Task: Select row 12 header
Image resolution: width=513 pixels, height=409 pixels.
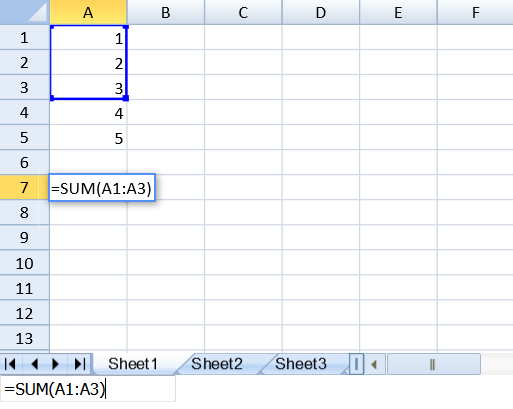Action: [24, 313]
